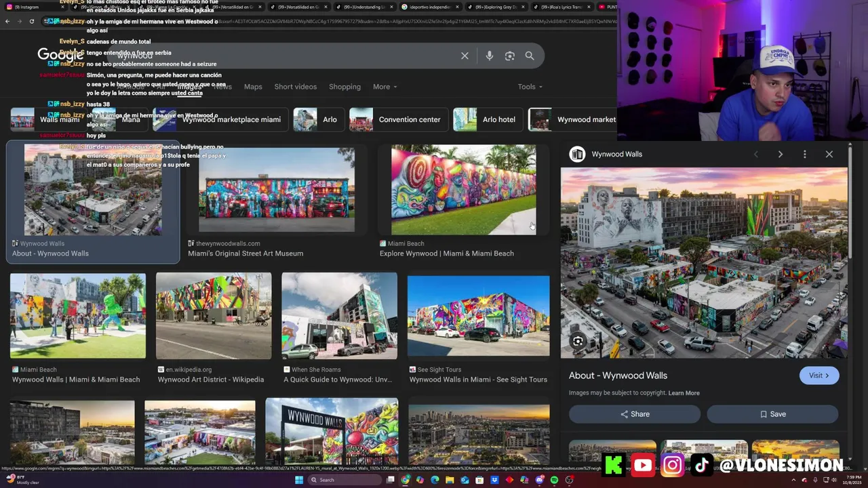868x488 pixels.
Task: Switch to the Exploring Grey browser tab
Action: click(496, 7)
